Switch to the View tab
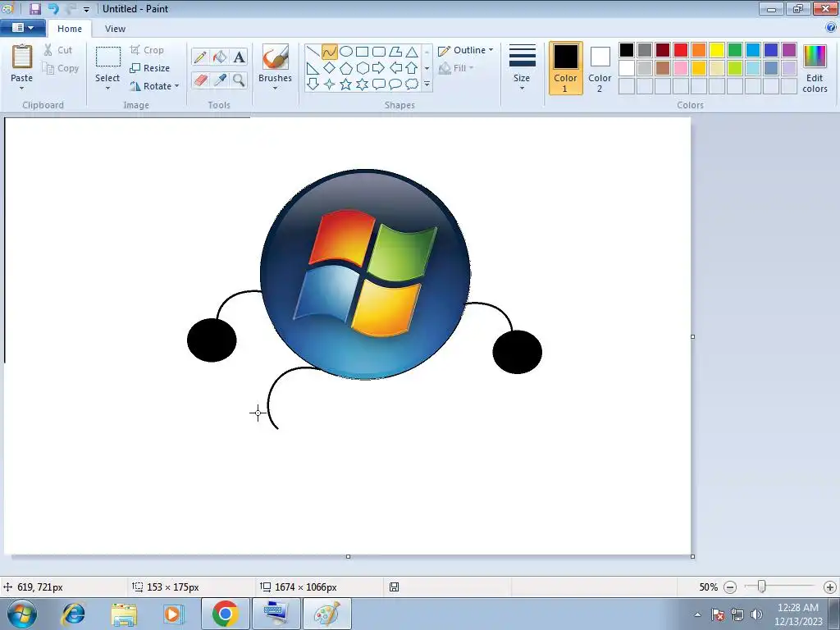 pos(115,29)
